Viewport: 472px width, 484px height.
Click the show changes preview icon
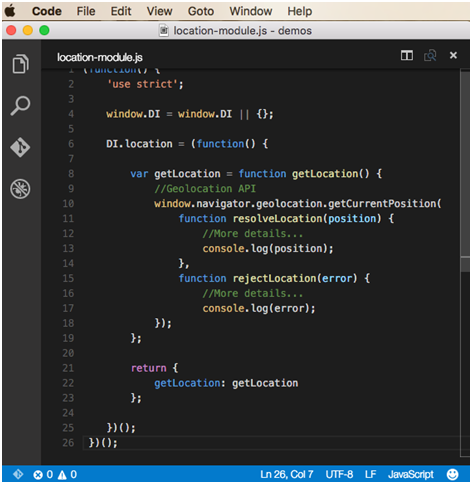(x=430, y=55)
